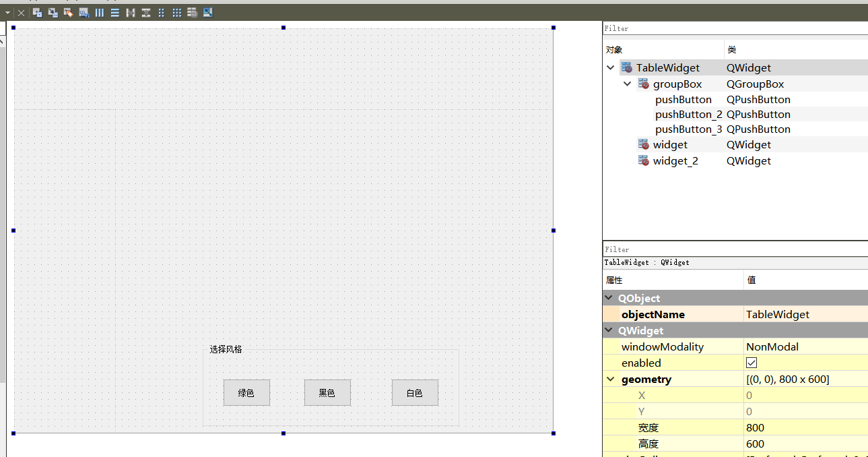Click the X property value field
The height and width of the screenshot is (457, 868).
805,395
